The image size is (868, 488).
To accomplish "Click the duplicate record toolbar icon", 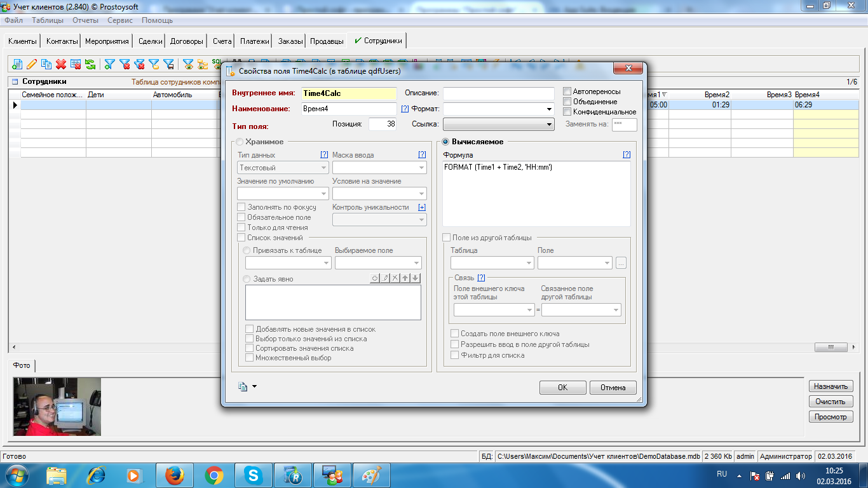I will tap(46, 64).
